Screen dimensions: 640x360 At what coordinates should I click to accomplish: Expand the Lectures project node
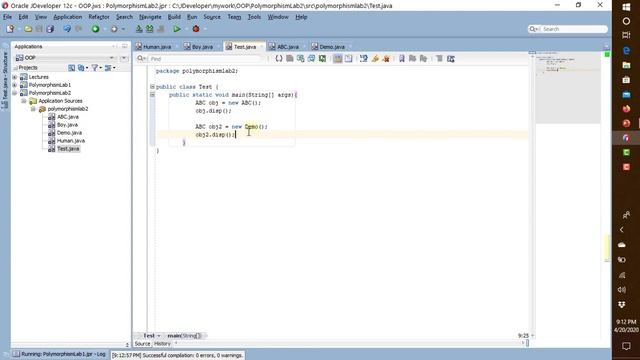click(x=15, y=77)
